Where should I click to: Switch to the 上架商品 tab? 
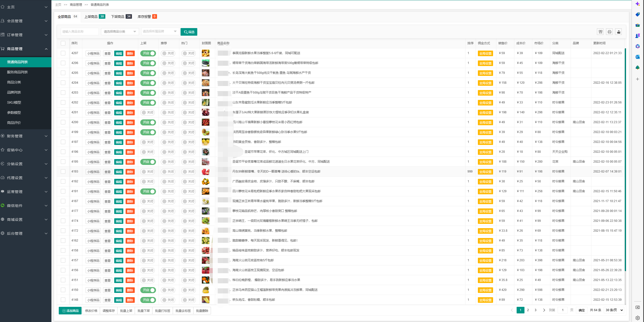coord(95,16)
